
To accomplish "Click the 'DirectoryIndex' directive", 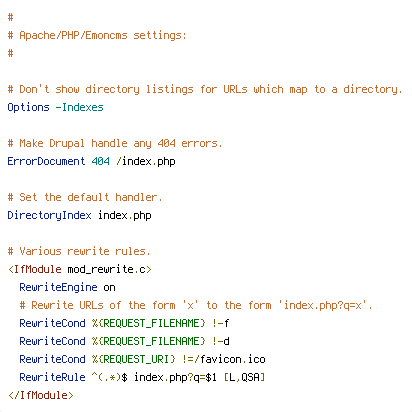I will tap(50, 215).
